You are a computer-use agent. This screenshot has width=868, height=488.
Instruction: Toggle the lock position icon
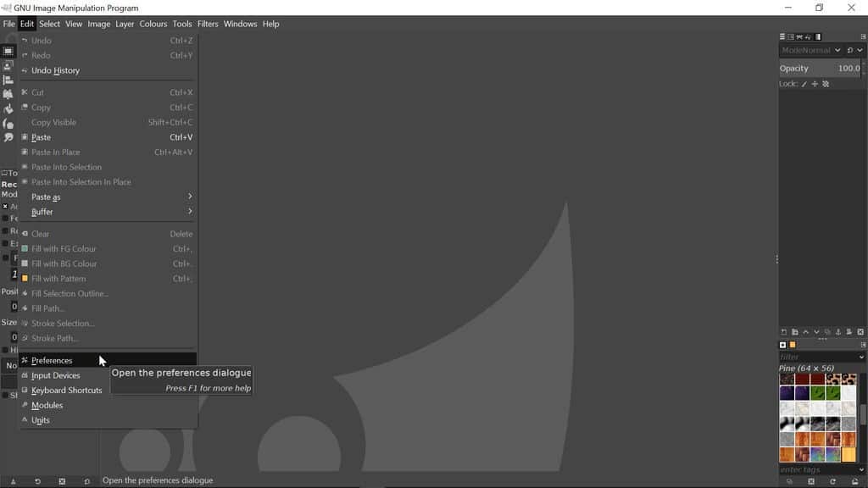tap(815, 84)
